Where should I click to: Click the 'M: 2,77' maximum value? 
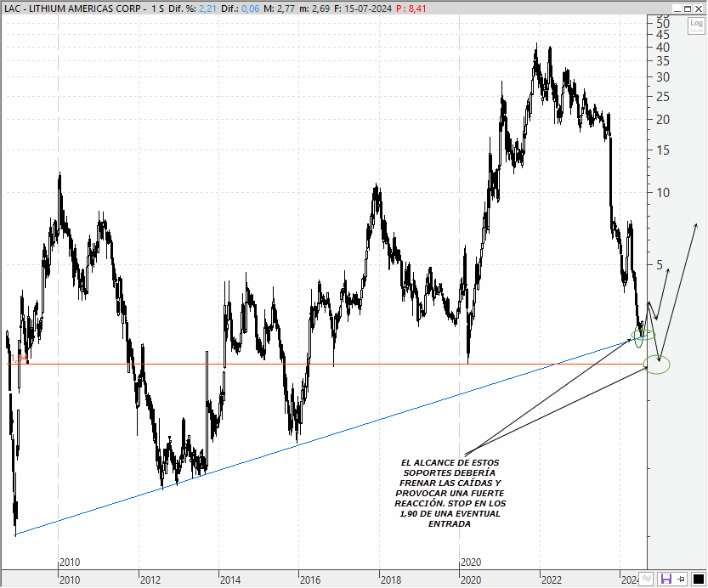[x=280, y=8]
